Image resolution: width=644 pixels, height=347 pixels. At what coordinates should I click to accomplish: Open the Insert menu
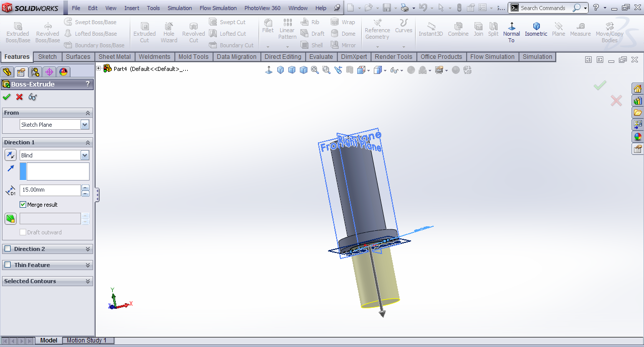[132, 8]
